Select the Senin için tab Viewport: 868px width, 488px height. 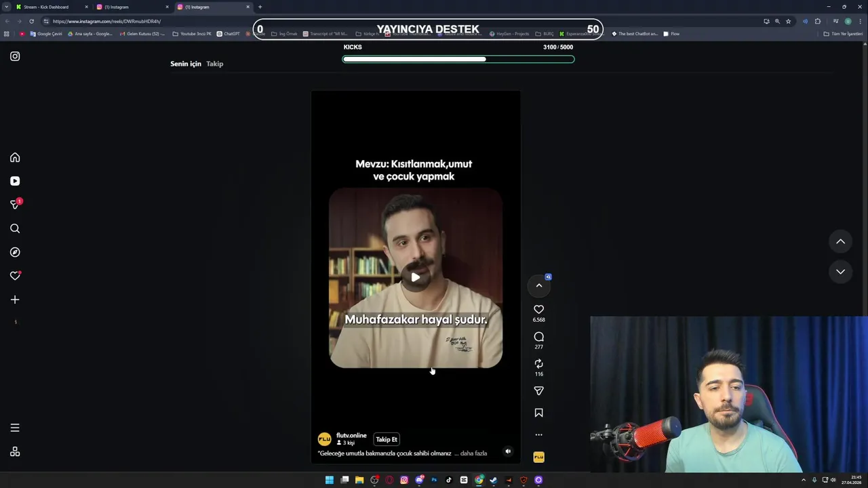coord(186,64)
